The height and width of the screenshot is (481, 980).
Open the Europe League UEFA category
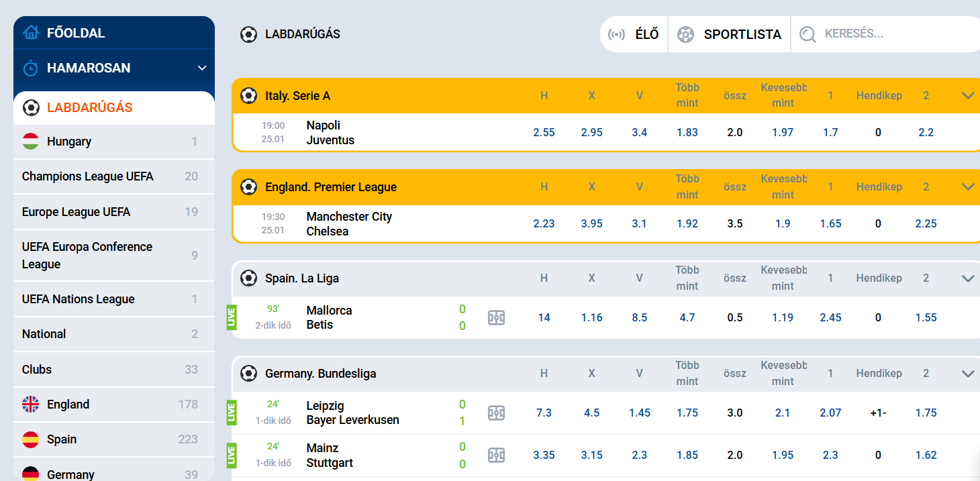point(76,212)
